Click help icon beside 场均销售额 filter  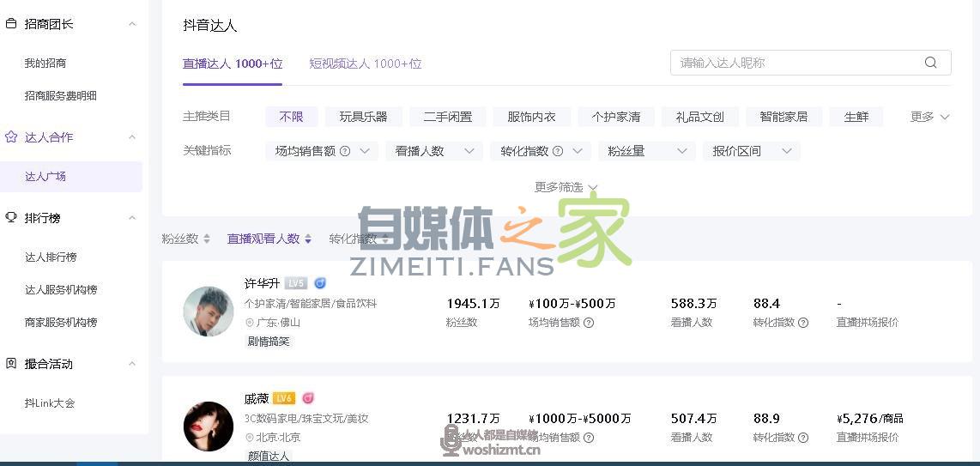click(345, 151)
